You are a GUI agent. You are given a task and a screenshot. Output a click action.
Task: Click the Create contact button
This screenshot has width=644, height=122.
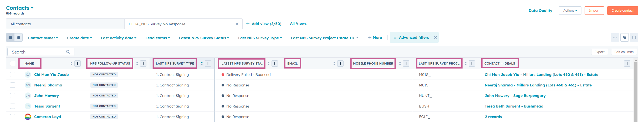tap(622, 11)
